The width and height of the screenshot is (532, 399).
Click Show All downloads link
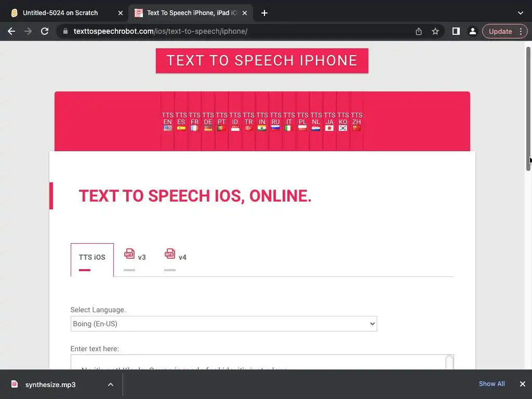[x=491, y=384]
